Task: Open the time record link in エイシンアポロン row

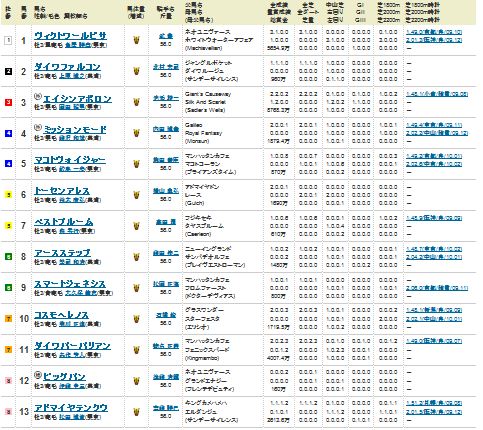Action: 437,94
